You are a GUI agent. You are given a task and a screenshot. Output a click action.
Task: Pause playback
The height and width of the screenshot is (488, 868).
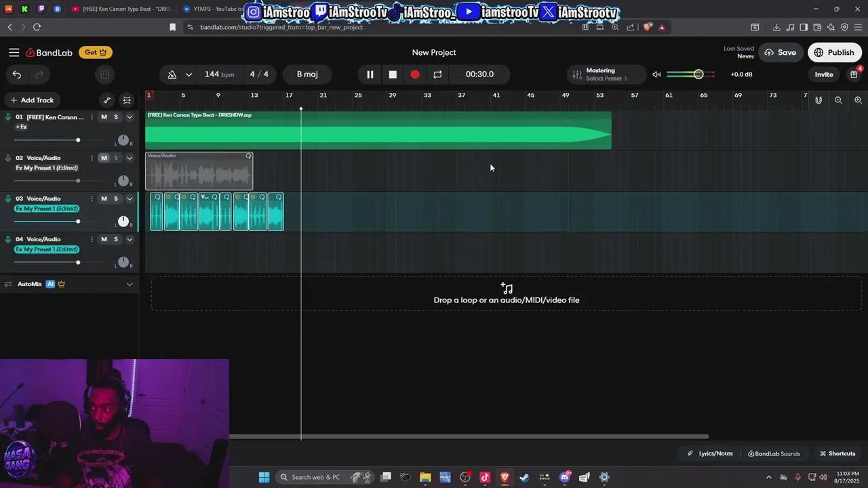pyautogui.click(x=370, y=75)
